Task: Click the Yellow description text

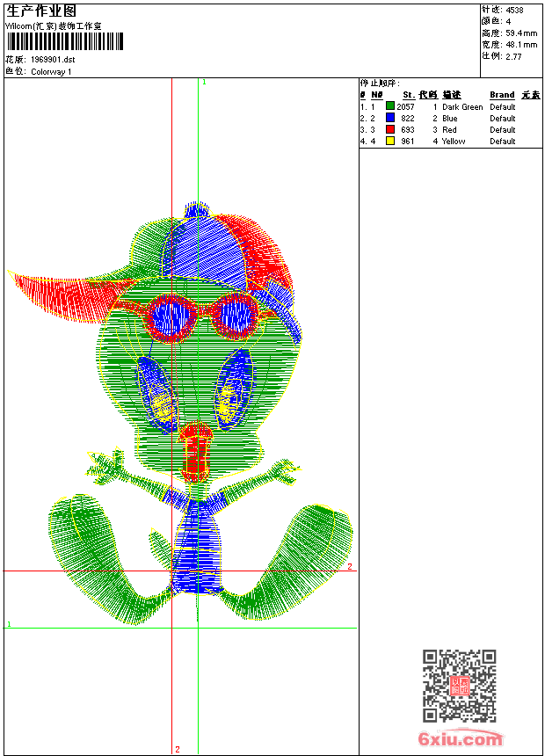Action: [x=454, y=142]
